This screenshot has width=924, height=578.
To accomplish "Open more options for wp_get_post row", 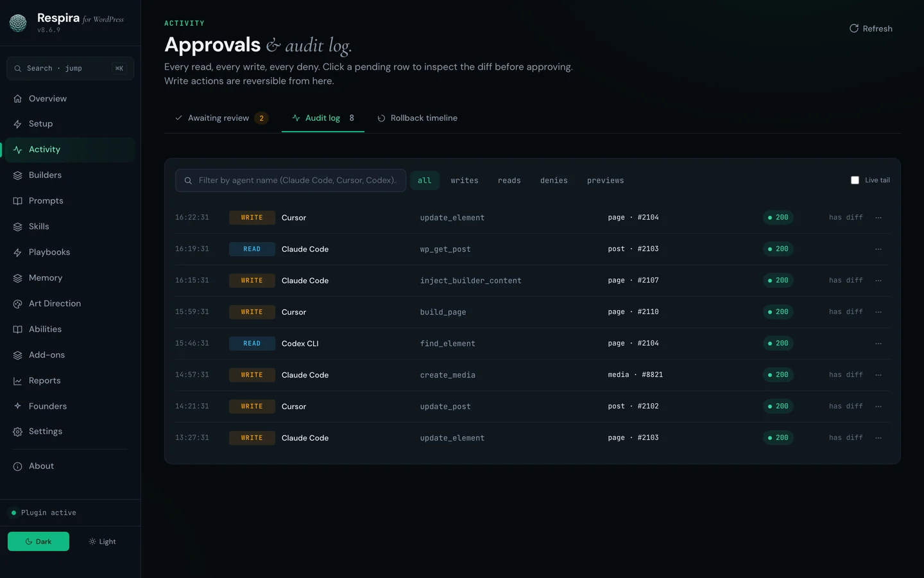I will point(878,249).
